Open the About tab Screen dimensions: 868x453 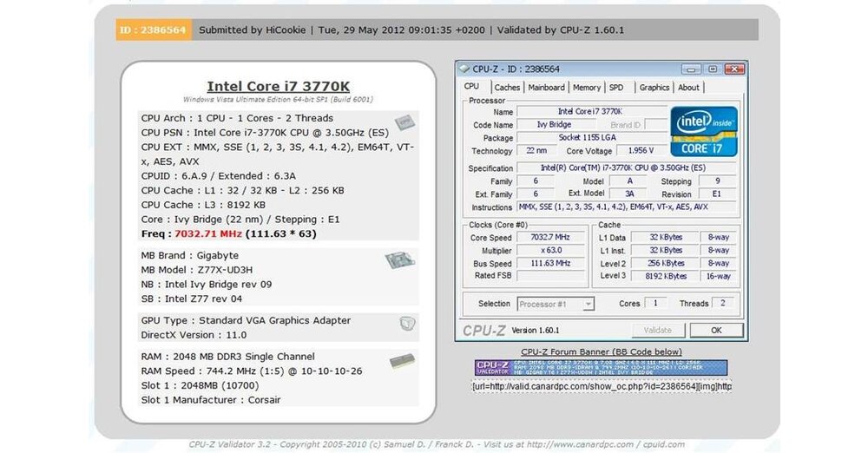[688, 88]
